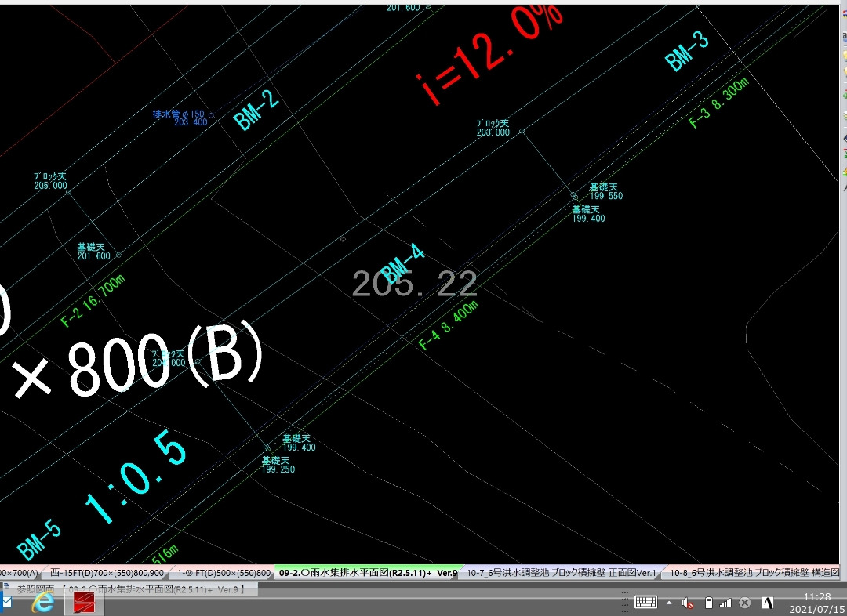Select the 09-2.〇雨水集排水平面図 Ver.9 tab
The height and width of the screenshot is (616, 847).
pos(368,573)
